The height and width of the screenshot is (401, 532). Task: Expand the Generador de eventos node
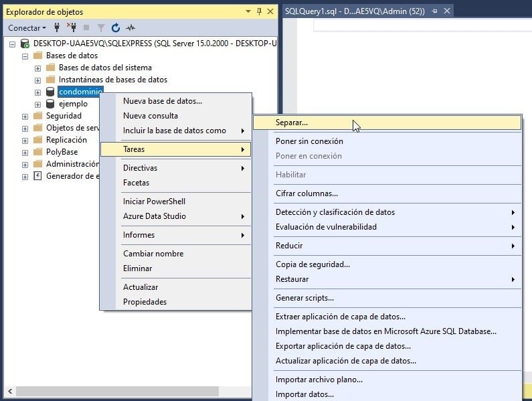(x=25, y=177)
